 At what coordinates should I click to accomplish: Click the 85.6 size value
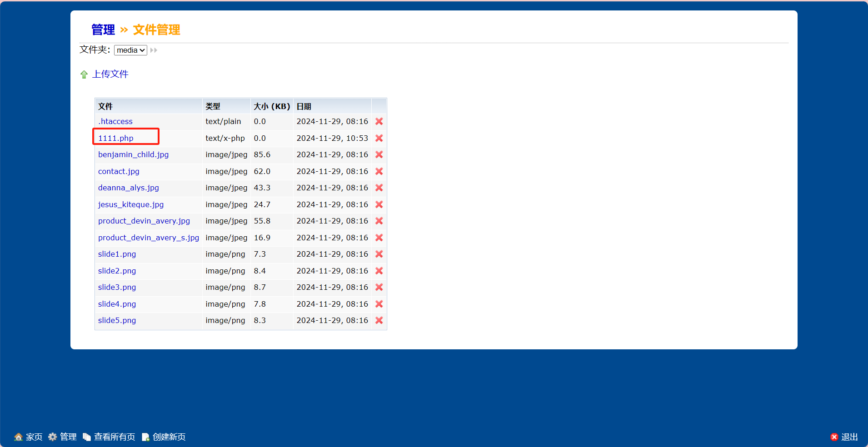(x=262, y=154)
